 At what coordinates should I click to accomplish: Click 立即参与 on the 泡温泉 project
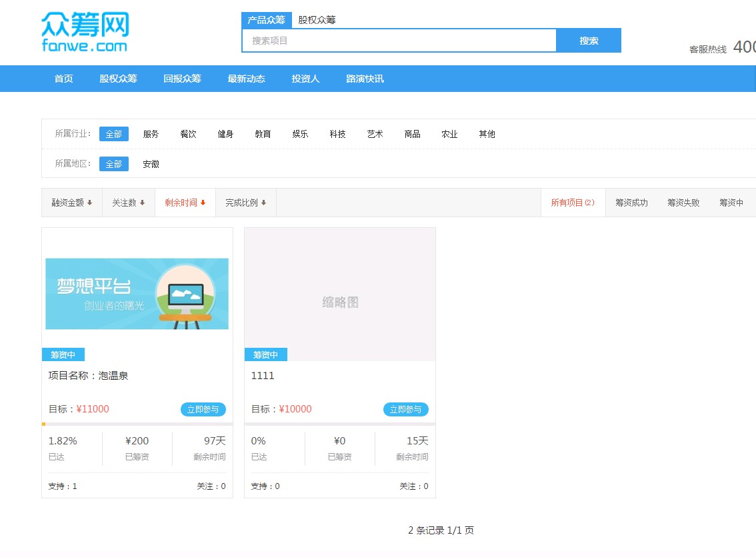(x=203, y=409)
